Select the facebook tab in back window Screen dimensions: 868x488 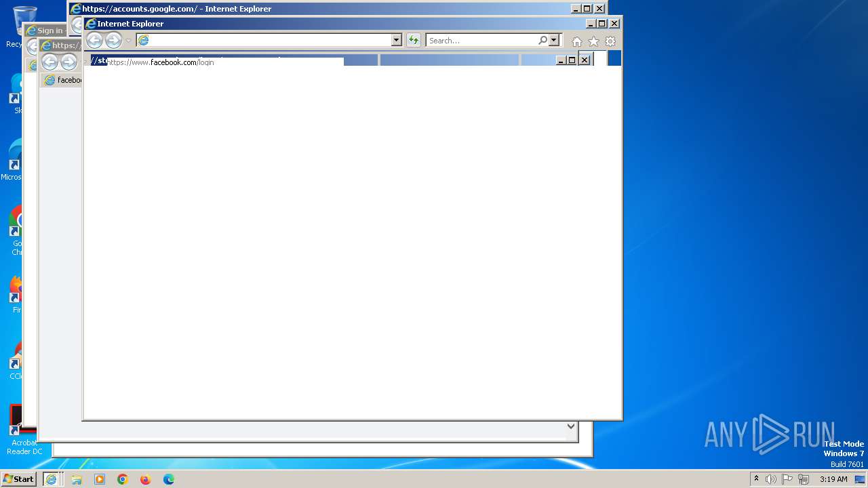[x=62, y=80]
